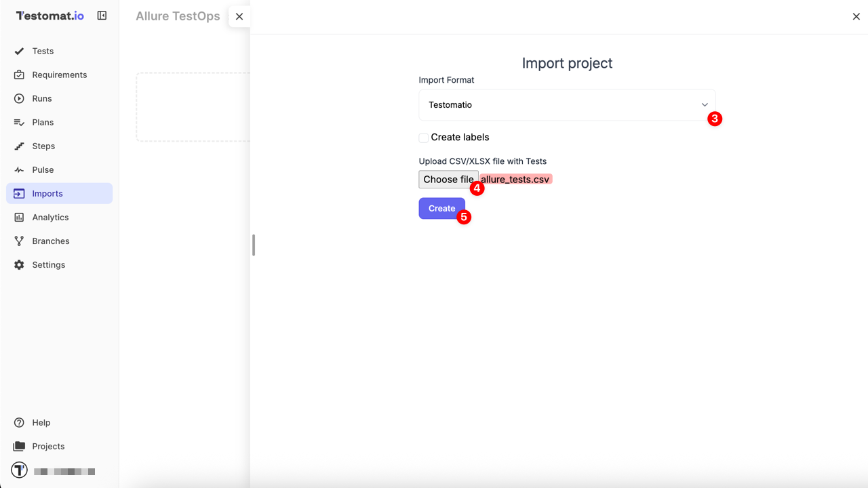
Task: Open the Analytics section
Action: (50, 217)
